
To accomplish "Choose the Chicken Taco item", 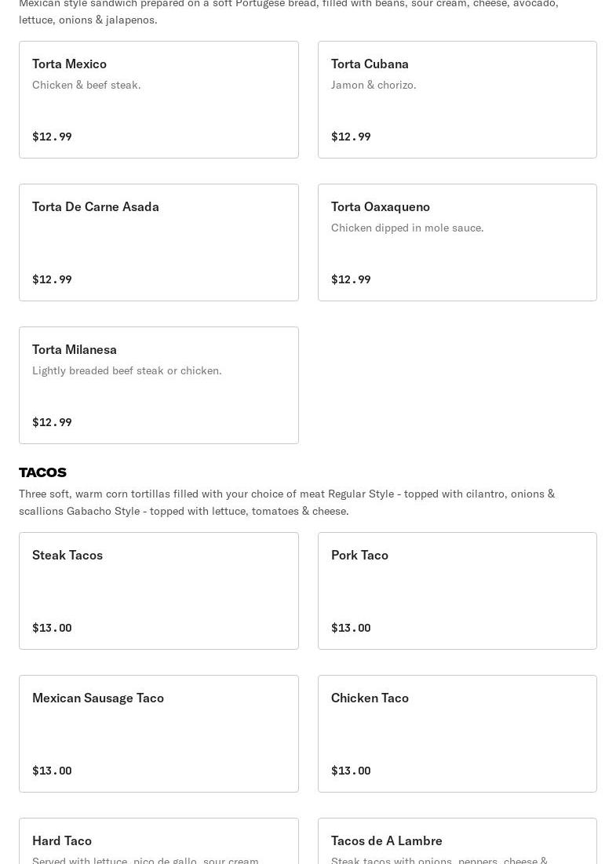I will coord(457,734).
